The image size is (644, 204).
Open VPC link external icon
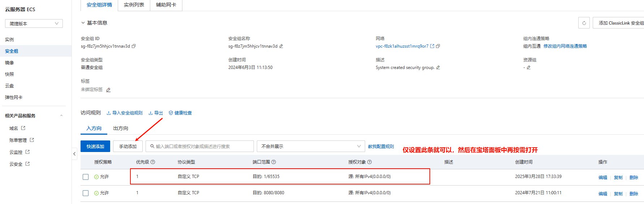pos(432,46)
